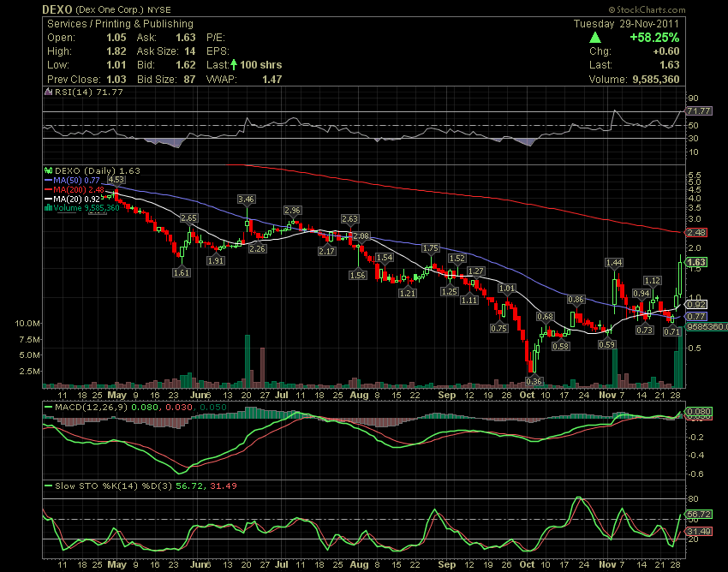Click the 0.080 MACD value tag
The width and height of the screenshot is (728, 572).
tap(699, 411)
